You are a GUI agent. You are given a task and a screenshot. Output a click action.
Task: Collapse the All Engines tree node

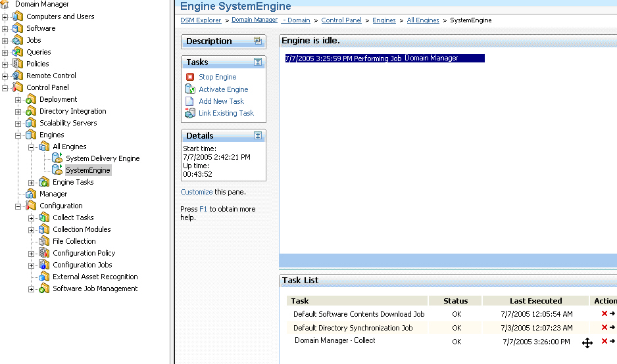click(x=31, y=147)
